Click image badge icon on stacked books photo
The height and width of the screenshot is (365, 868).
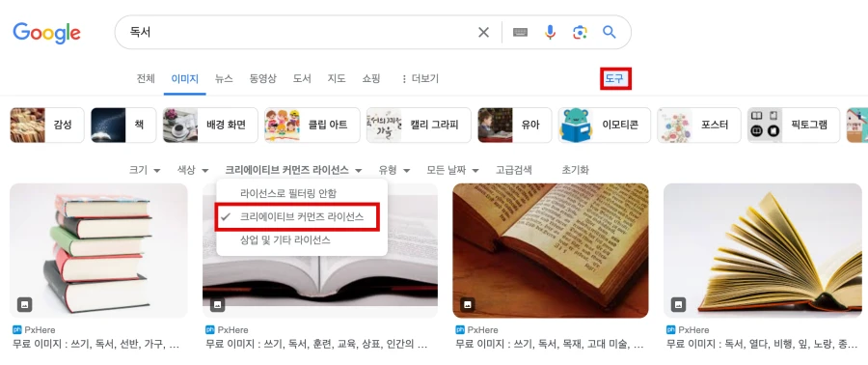click(24, 304)
